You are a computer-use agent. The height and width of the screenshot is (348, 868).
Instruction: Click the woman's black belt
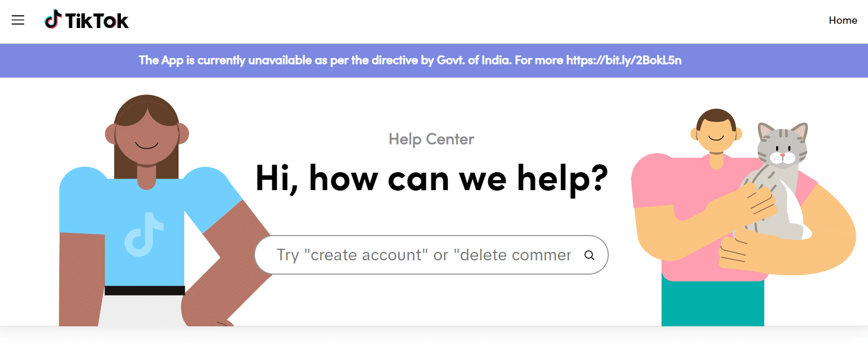(145, 290)
